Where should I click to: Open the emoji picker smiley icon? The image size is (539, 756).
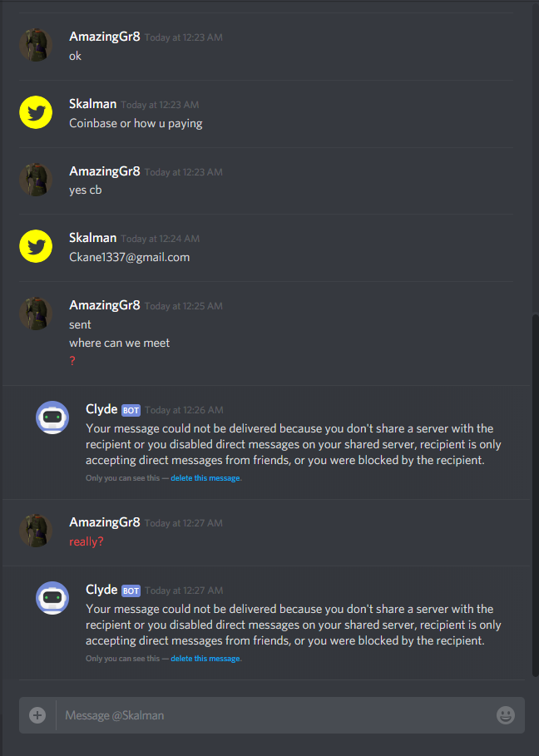(x=505, y=715)
